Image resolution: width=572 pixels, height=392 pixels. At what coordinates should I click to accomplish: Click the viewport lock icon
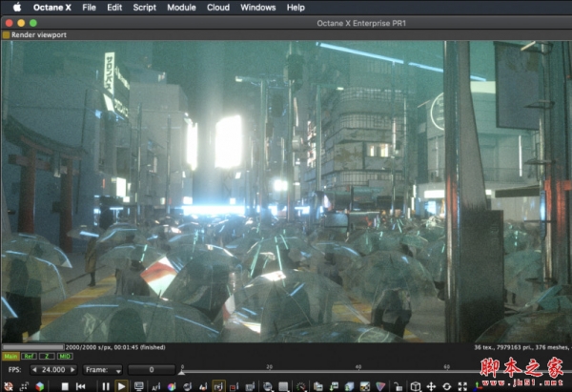point(398,386)
